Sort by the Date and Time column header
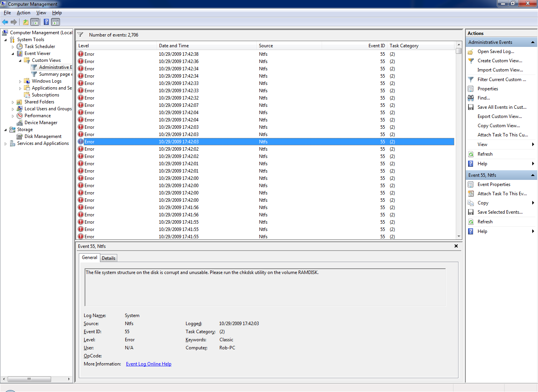538x392 pixels. point(206,46)
